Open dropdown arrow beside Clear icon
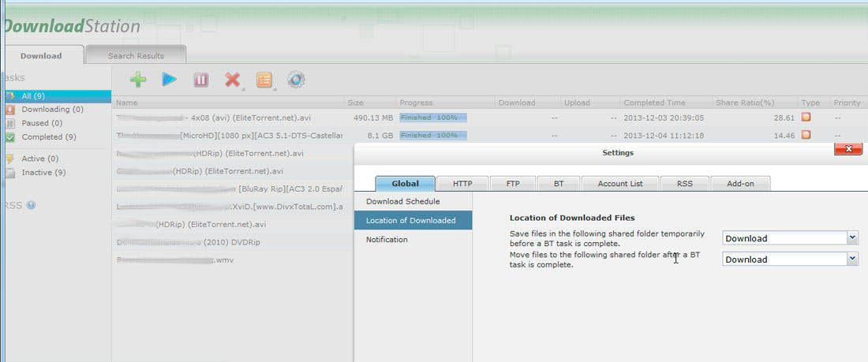This screenshot has width=868, height=362. [274, 88]
